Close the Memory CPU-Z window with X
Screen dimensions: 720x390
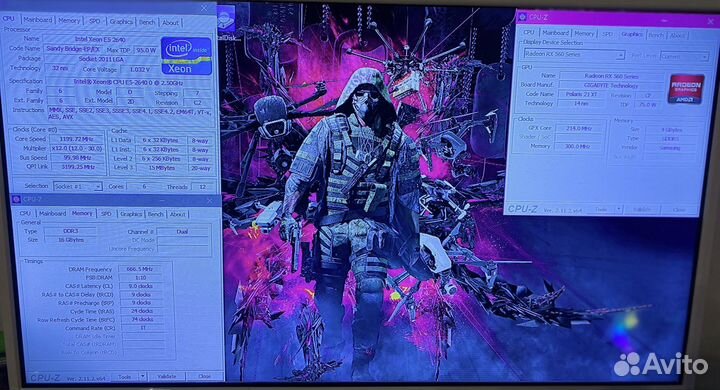click(x=210, y=201)
